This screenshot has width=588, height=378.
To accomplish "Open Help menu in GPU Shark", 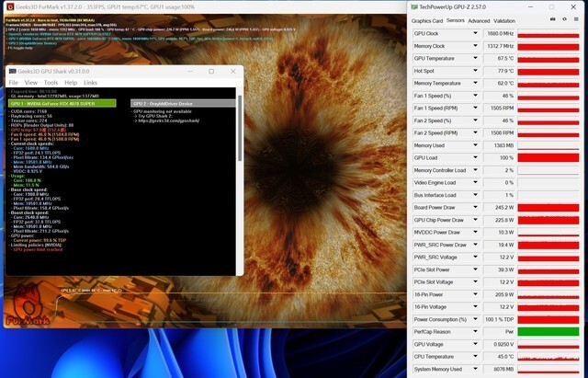I will (71, 83).
